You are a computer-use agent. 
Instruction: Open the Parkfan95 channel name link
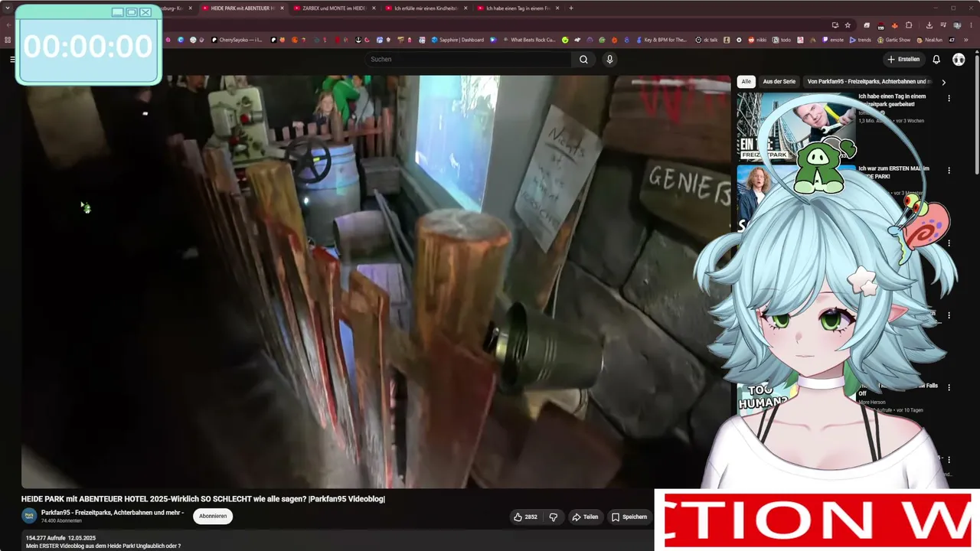click(x=113, y=513)
